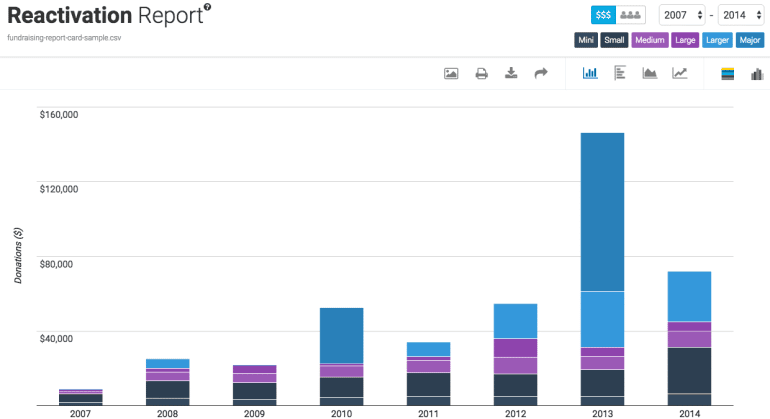This screenshot has width=770, height=419.
Task: Click the 2013 Larger donations bar segment
Action: (602, 319)
